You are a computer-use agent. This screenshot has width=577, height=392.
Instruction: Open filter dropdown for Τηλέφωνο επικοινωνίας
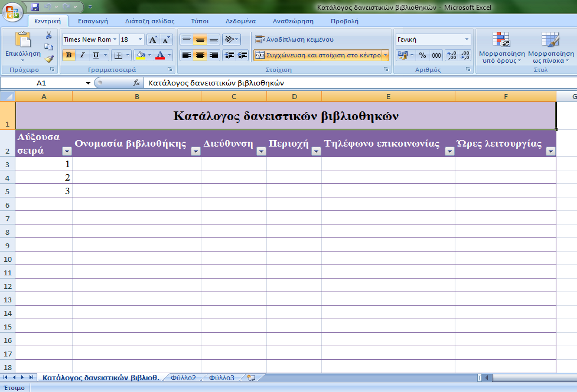coord(449,151)
